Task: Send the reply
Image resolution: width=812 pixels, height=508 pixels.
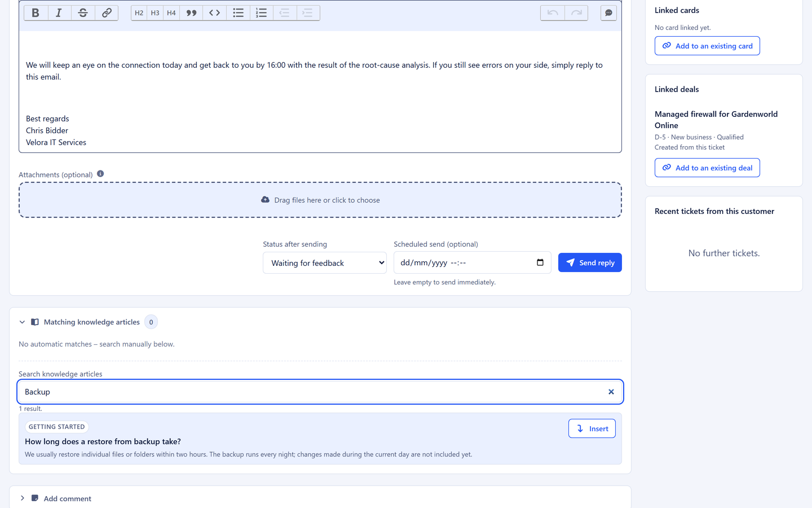Action: (590, 262)
